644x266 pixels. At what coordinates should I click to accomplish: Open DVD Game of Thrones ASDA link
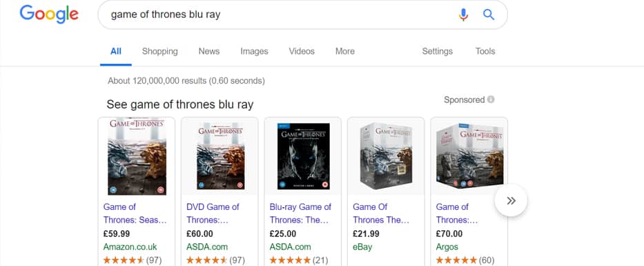(x=213, y=213)
